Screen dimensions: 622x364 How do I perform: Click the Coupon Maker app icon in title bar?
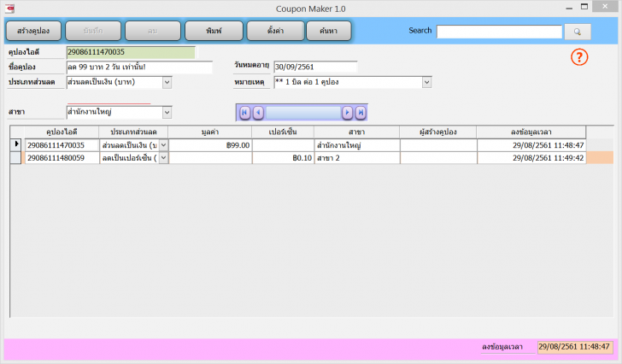[x=9, y=9]
